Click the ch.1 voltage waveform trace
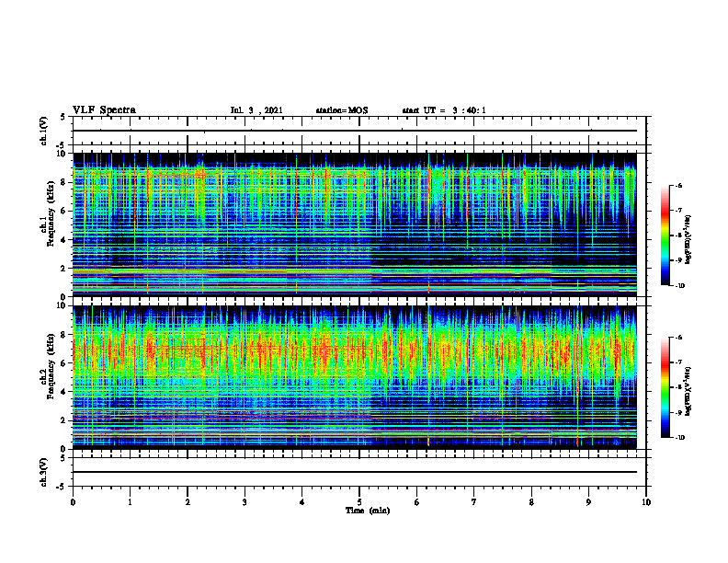The width and height of the screenshot is (728, 563). (354, 131)
